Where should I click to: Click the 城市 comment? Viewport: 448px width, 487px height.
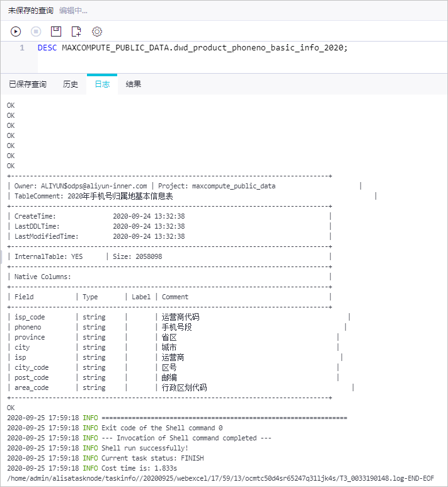point(169,347)
